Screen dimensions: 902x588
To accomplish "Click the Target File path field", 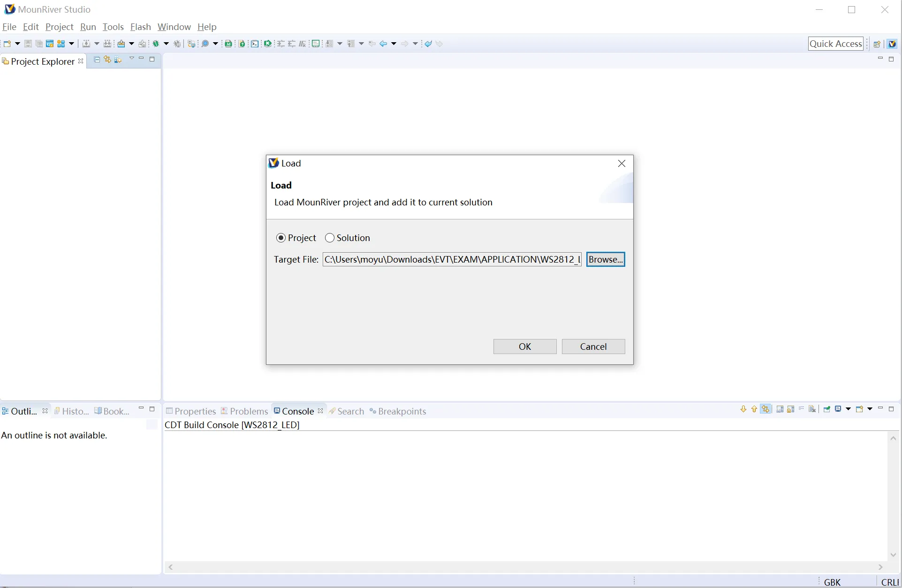I will [x=452, y=259].
